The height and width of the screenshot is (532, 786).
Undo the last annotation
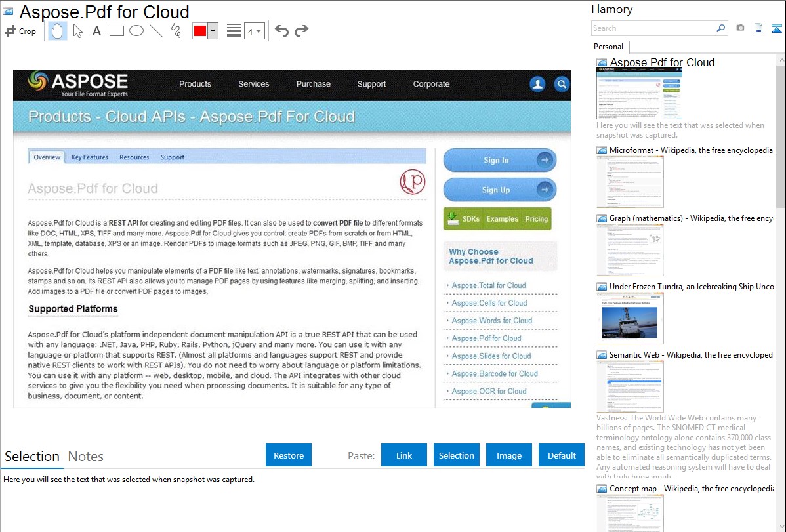[x=281, y=31]
